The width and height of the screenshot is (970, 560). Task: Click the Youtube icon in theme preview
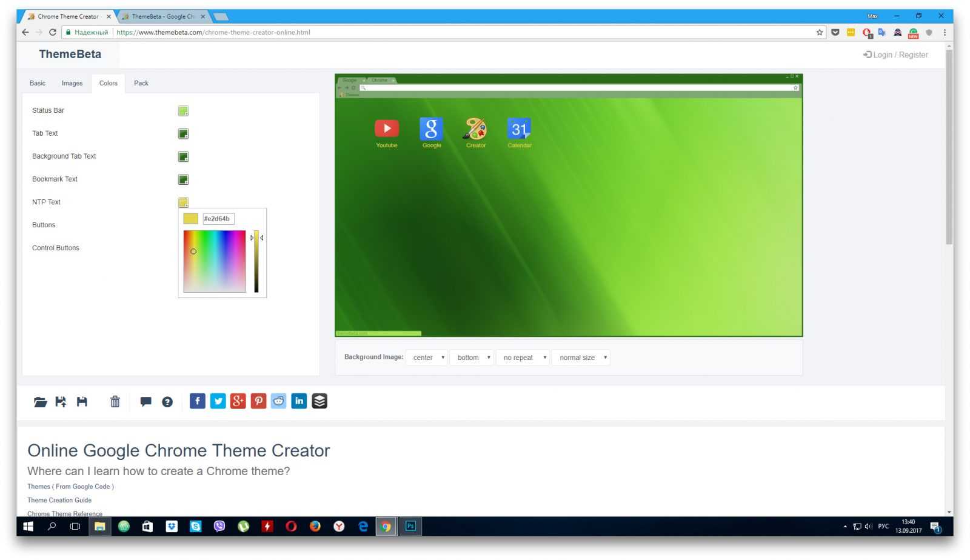click(x=387, y=128)
